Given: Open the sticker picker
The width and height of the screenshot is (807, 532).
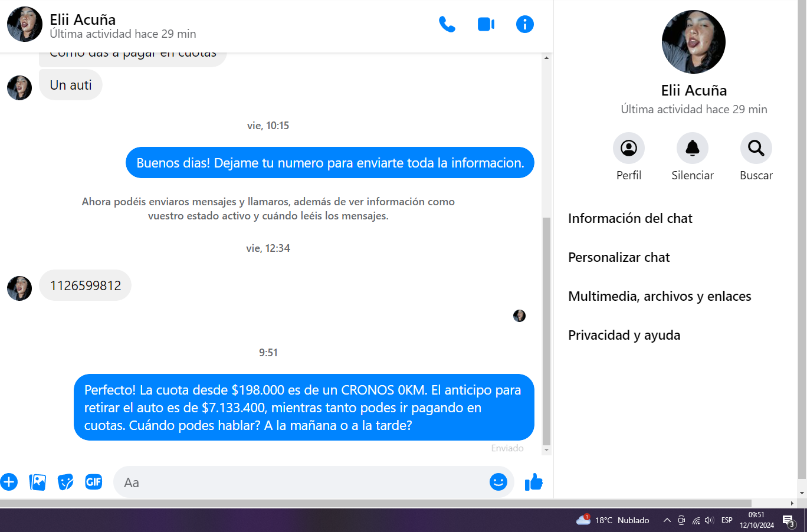Looking at the screenshot, I should [x=65, y=482].
